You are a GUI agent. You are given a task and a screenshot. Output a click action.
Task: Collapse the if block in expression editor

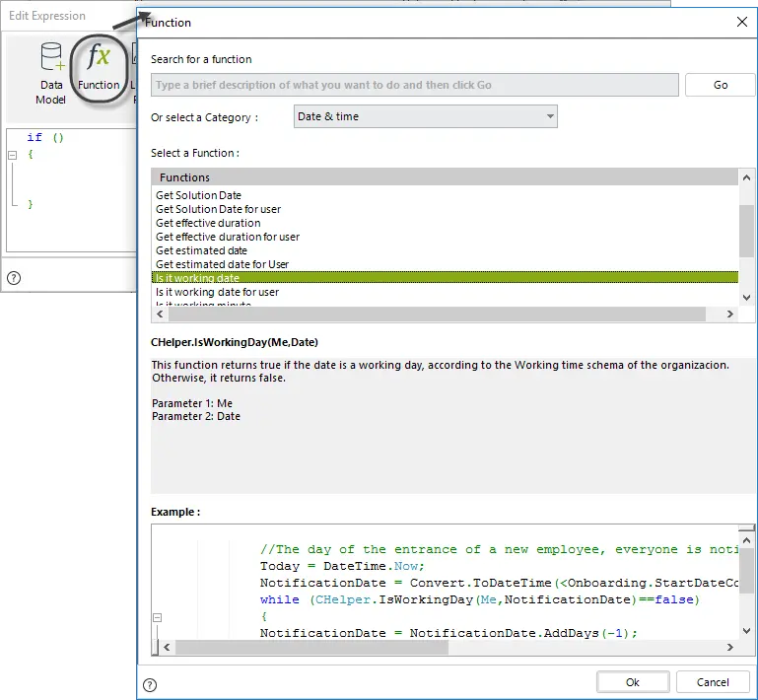point(13,155)
